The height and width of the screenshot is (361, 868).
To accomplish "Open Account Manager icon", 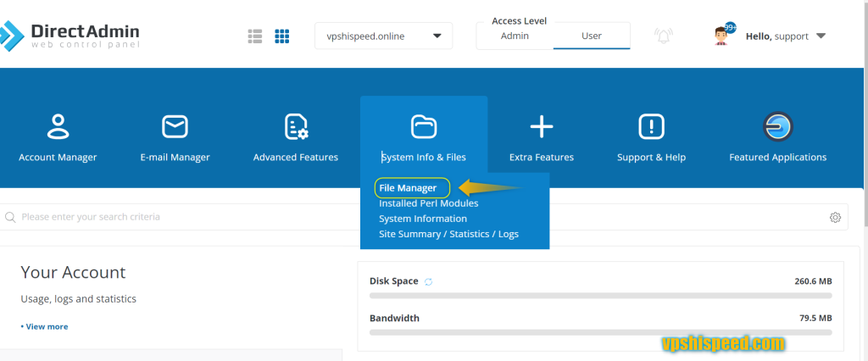I will [x=58, y=126].
